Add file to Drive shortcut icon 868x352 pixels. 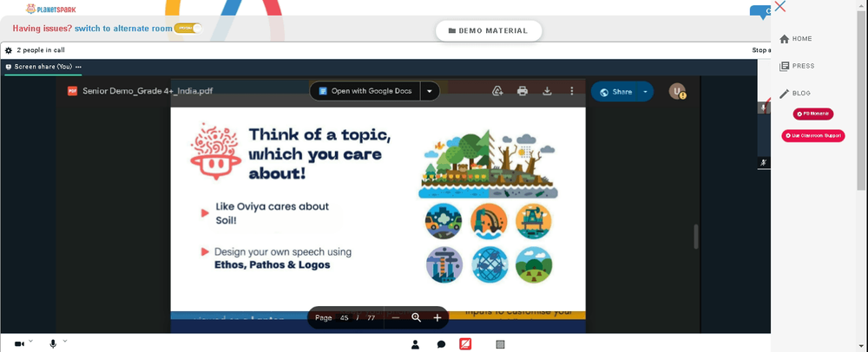[x=497, y=92]
